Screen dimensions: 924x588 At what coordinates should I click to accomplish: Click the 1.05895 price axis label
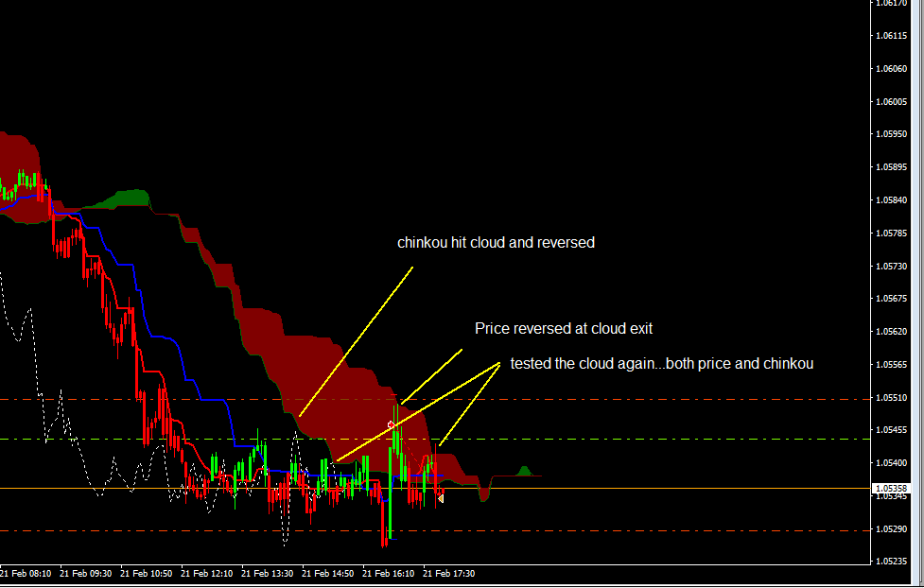click(x=891, y=166)
